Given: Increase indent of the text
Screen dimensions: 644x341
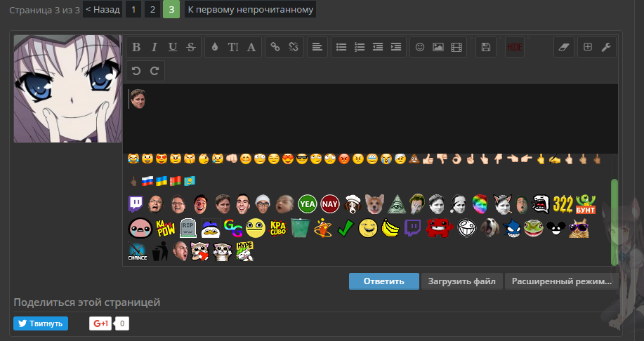Looking at the screenshot, I should (396, 47).
